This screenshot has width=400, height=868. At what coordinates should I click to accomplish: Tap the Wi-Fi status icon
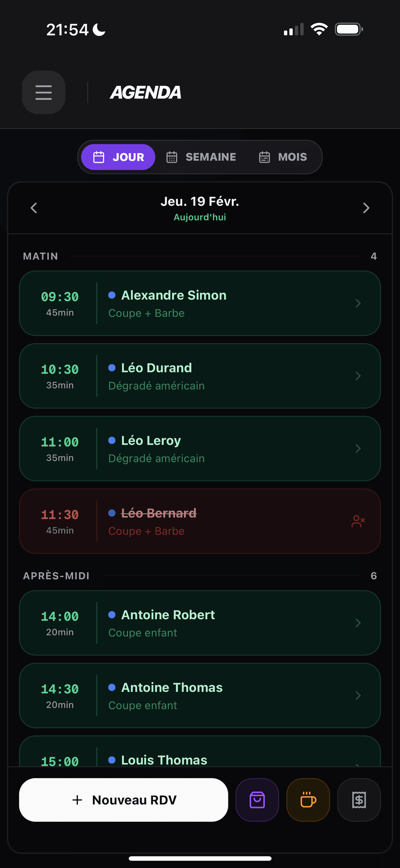point(319,29)
